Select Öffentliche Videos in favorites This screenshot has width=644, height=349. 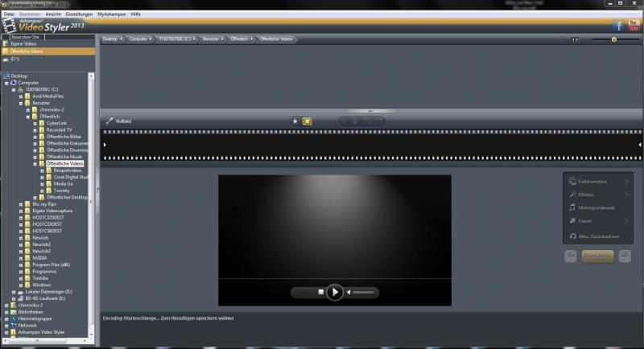point(48,51)
